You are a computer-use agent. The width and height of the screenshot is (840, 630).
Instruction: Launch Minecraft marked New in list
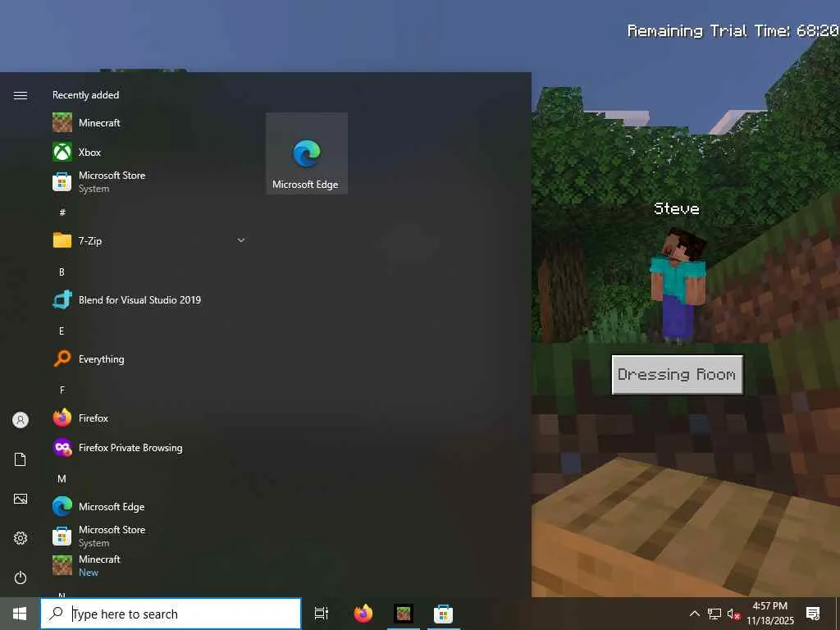(150, 565)
